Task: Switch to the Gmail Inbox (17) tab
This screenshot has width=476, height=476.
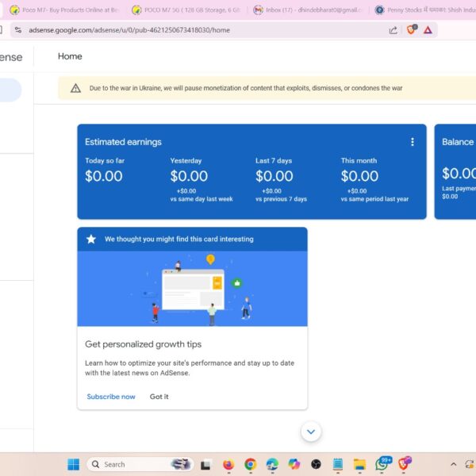Action: pos(308,10)
